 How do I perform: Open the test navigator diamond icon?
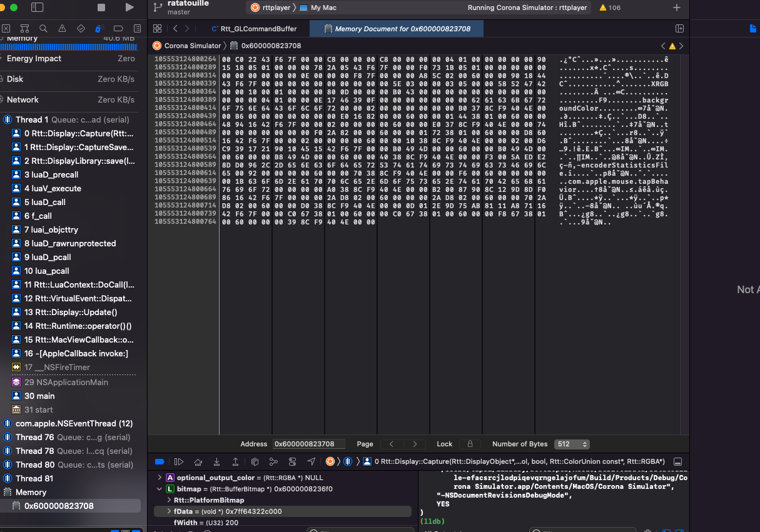click(81, 29)
